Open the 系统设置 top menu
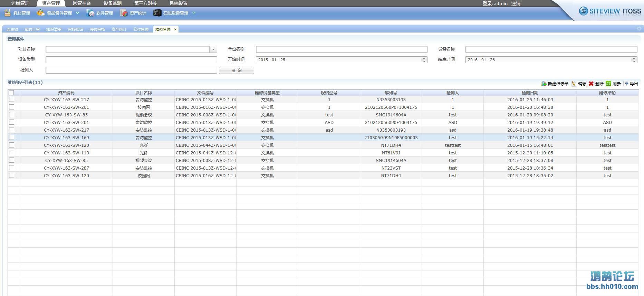644x296 pixels. (x=179, y=3)
